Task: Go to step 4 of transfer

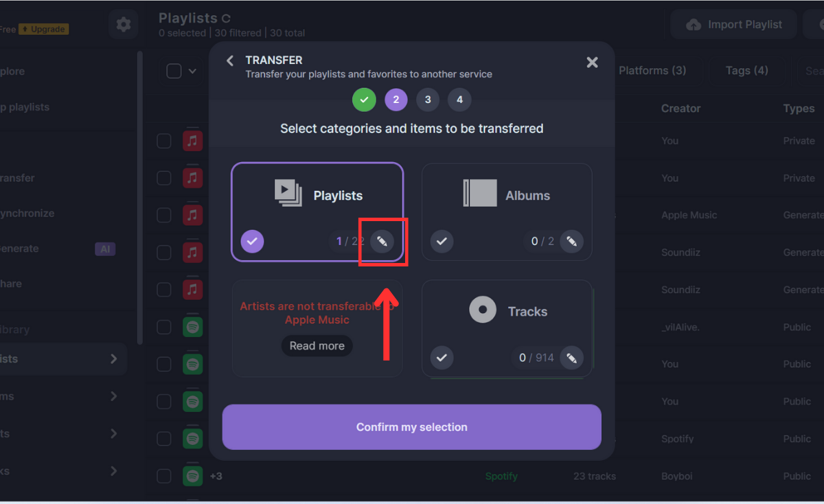Action: [459, 100]
